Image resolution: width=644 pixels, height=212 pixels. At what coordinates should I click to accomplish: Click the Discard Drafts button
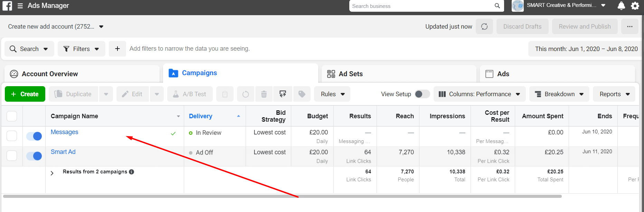pyautogui.click(x=522, y=27)
